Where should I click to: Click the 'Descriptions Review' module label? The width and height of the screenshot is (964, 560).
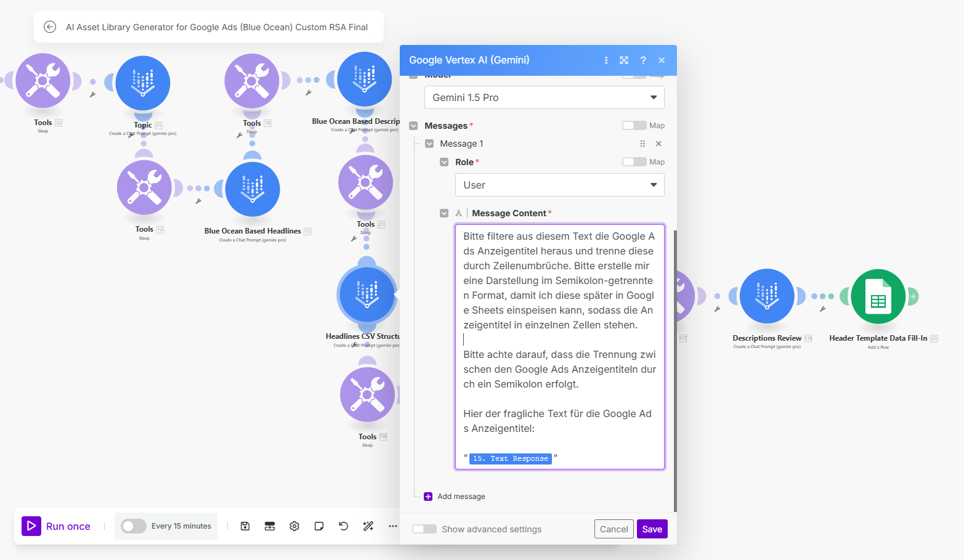(767, 338)
